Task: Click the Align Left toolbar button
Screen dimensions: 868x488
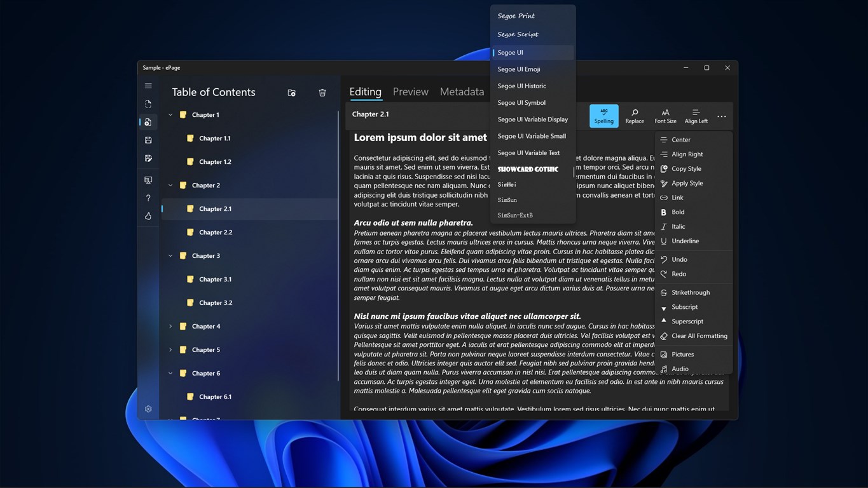Action: (x=696, y=116)
